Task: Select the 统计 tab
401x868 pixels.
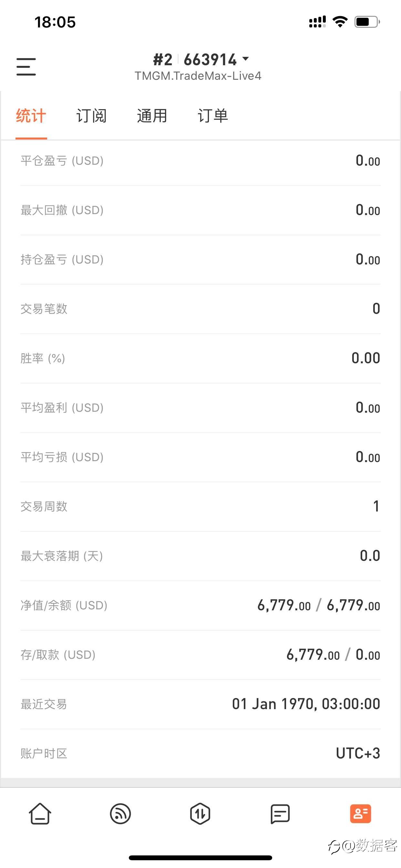Action: (x=31, y=116)
